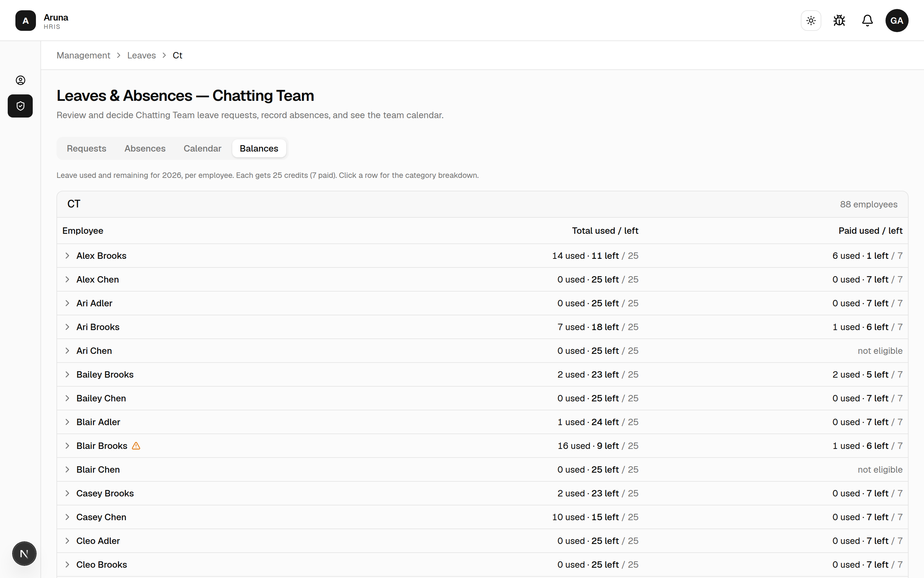
Task: Click '1 used · 24 left / 25' cell
Action: click(x=598, y=422)
